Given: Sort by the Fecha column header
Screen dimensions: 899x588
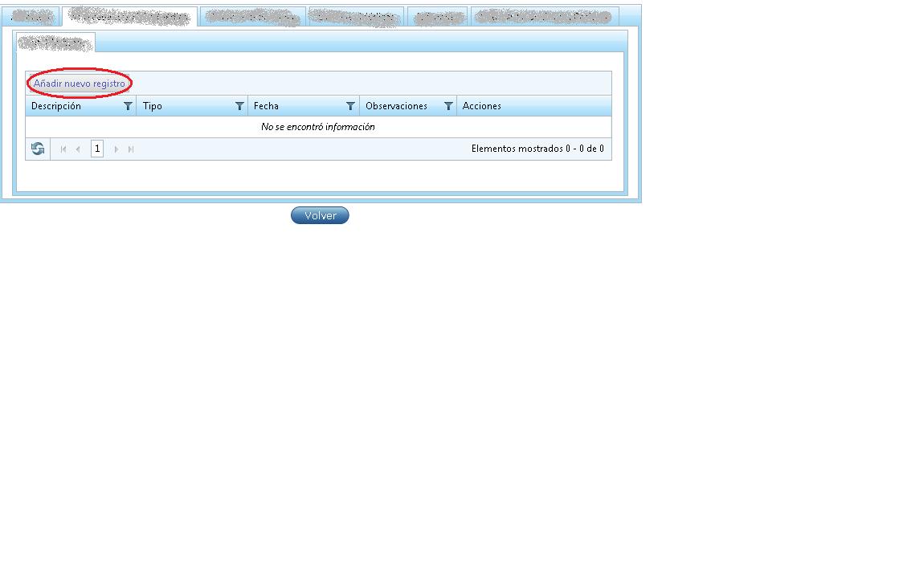Looking at the screenshot, I should click(266, 106).
